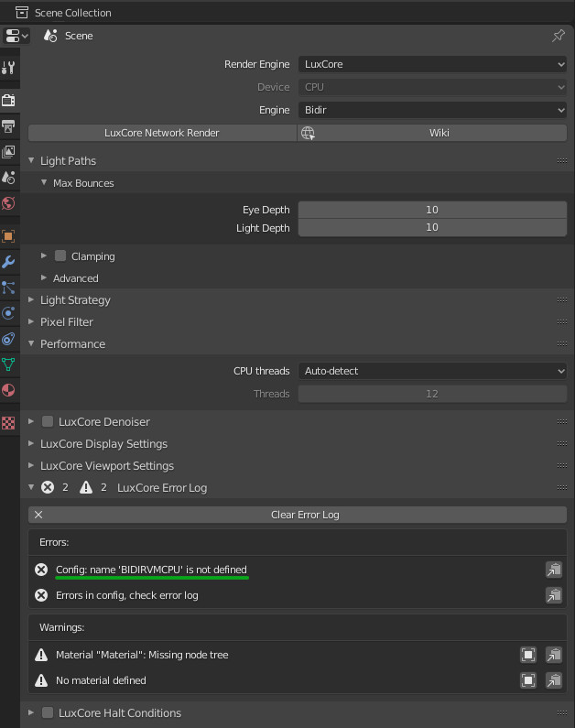Open the Modifiers wrench icon
Screen dimensions: 575x728
(x=9, y=262)
